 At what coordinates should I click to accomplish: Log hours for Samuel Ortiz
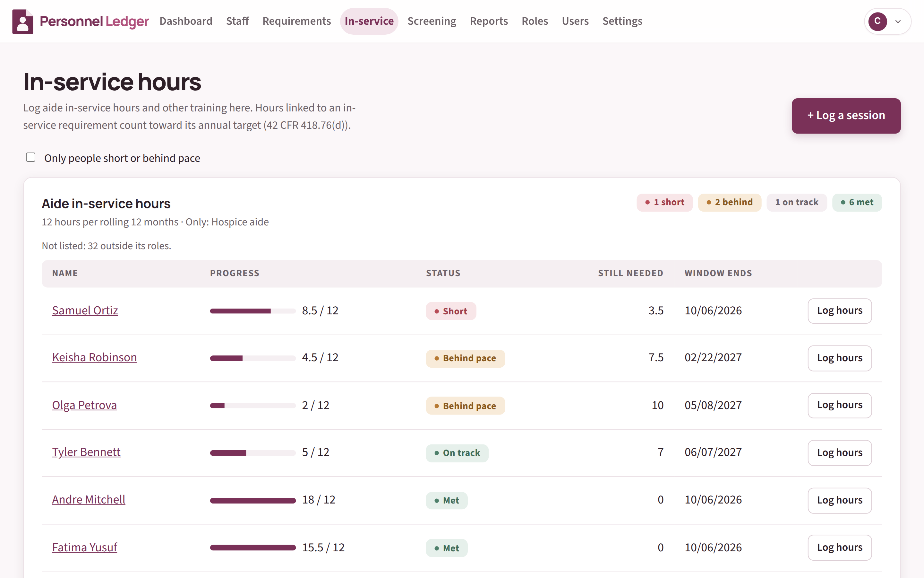click(839, 311)
